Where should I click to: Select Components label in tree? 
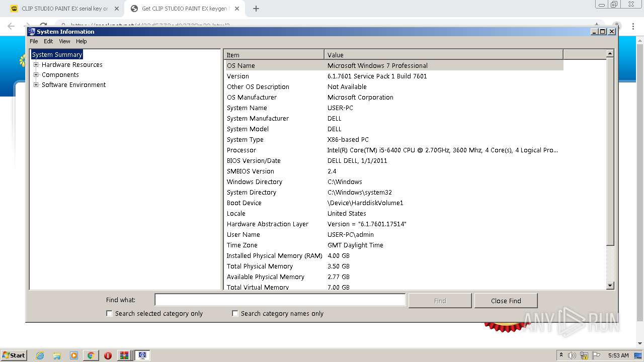coord(60,74)
